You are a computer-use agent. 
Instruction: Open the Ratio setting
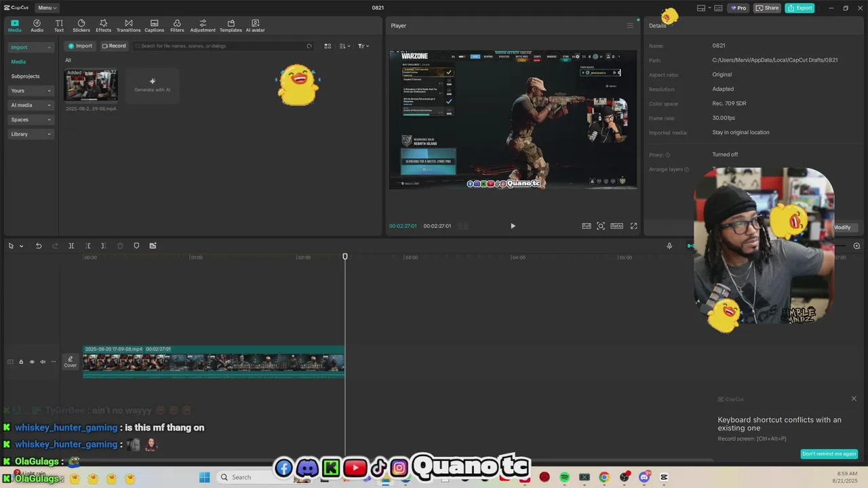pyautogui.click(x=616, y=226)
